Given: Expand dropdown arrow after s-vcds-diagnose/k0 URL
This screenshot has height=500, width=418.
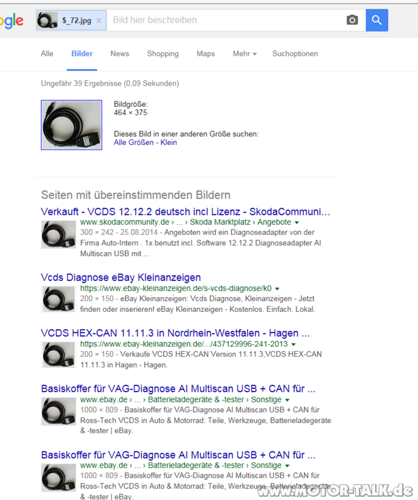Looking at the screenshot, I should tap(277, 289).
